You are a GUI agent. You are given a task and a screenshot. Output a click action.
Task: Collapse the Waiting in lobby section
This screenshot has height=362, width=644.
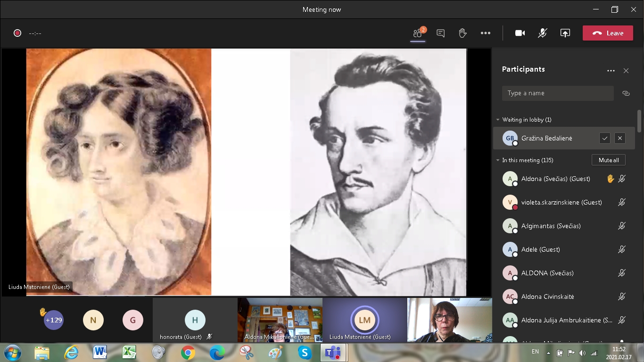[x=498, y=120]
